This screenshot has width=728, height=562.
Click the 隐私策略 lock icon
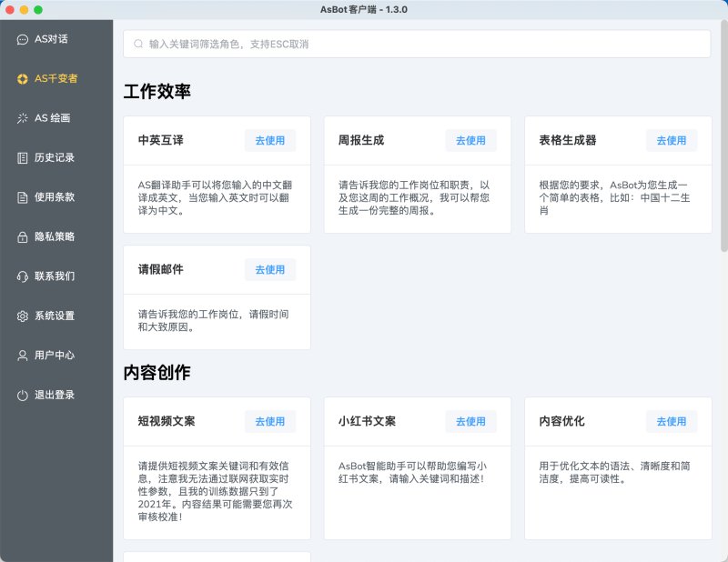pos(22,237)
